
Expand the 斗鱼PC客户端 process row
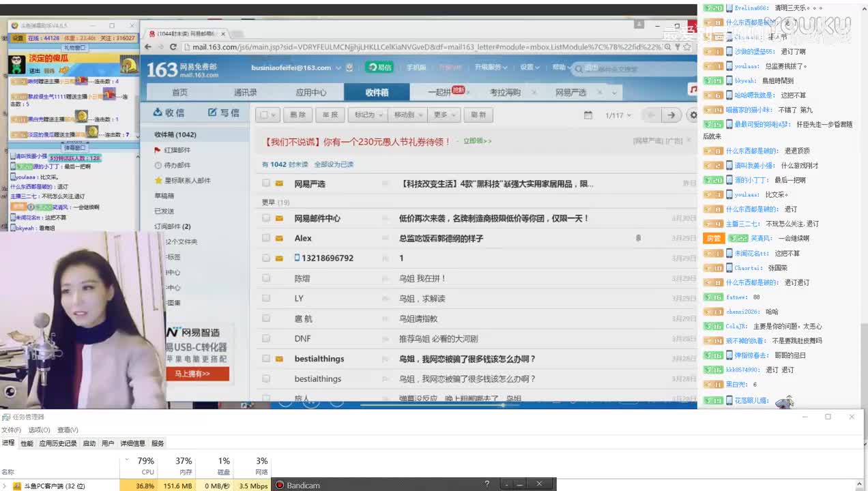tap(5, 486)
